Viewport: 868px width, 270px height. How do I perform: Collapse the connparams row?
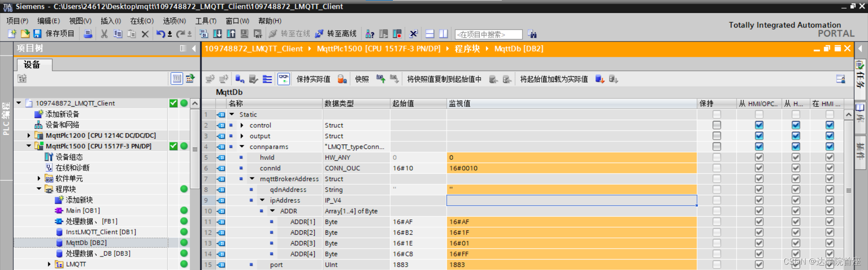click(x=242, y=146)
